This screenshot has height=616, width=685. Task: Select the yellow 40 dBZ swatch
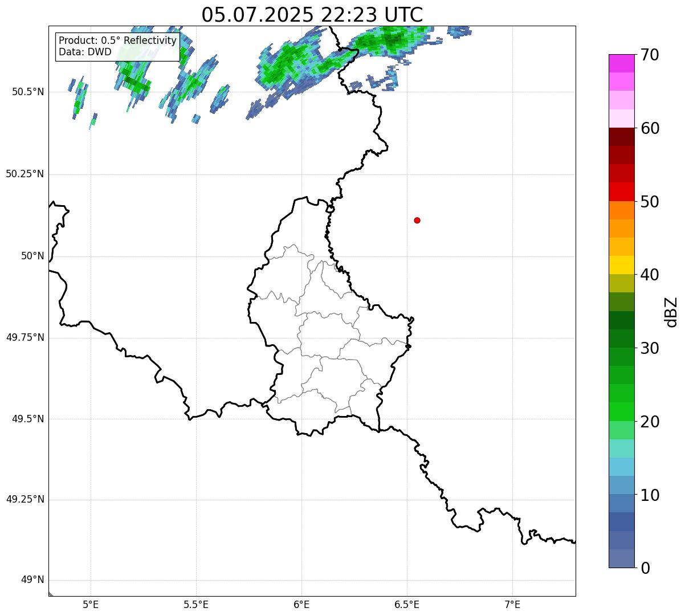click(x=622, y=265)
